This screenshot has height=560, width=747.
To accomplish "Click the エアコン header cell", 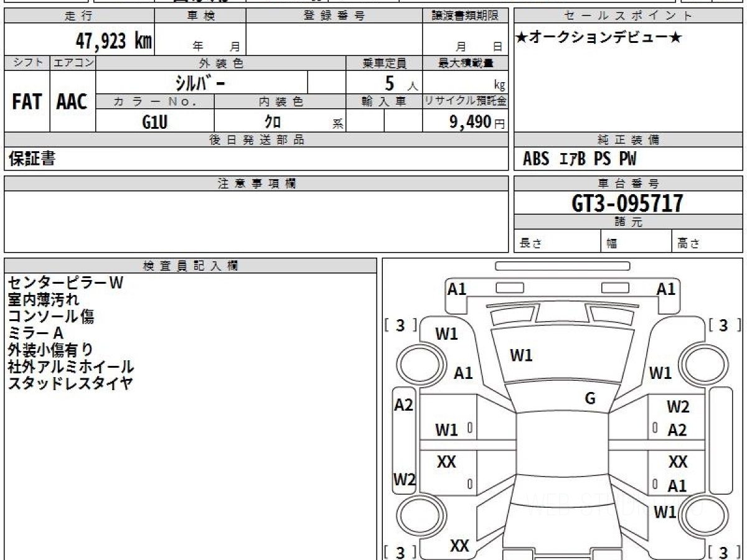I will pyautogui.click(x=73, y=63).
